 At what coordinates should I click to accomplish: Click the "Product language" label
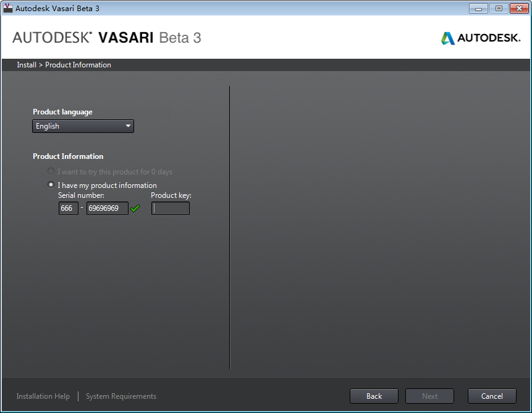point(62,112)
